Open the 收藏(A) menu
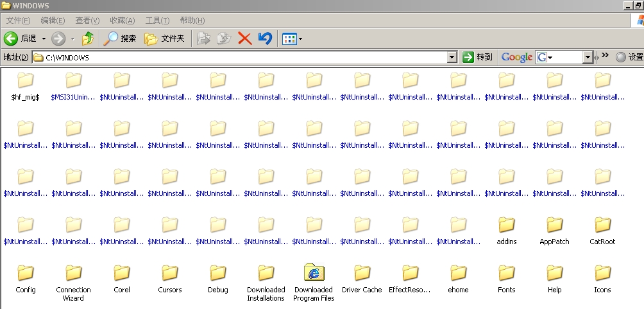The image size is (644, 309). coord(122,20)
